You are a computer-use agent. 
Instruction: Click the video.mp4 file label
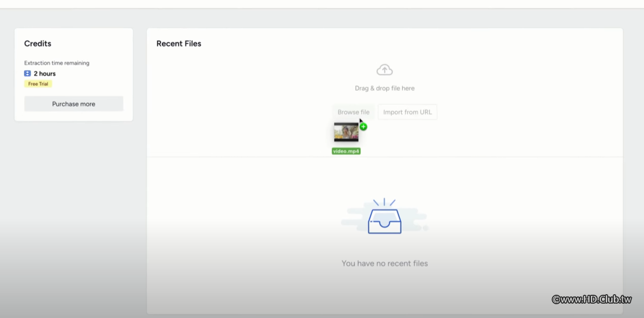tap(346, 151)
